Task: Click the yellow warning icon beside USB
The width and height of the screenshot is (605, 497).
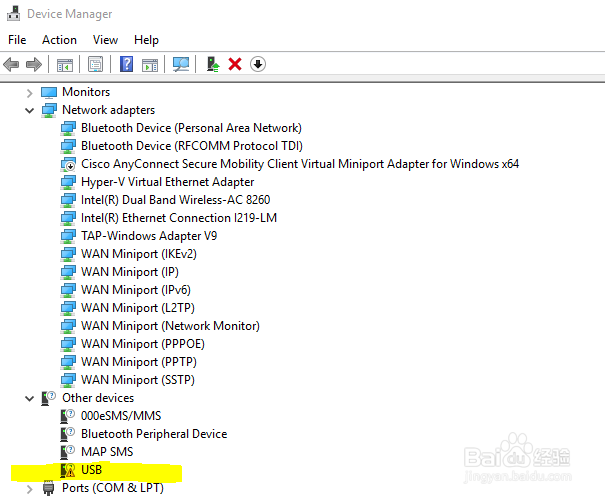Action: point(68,470)
